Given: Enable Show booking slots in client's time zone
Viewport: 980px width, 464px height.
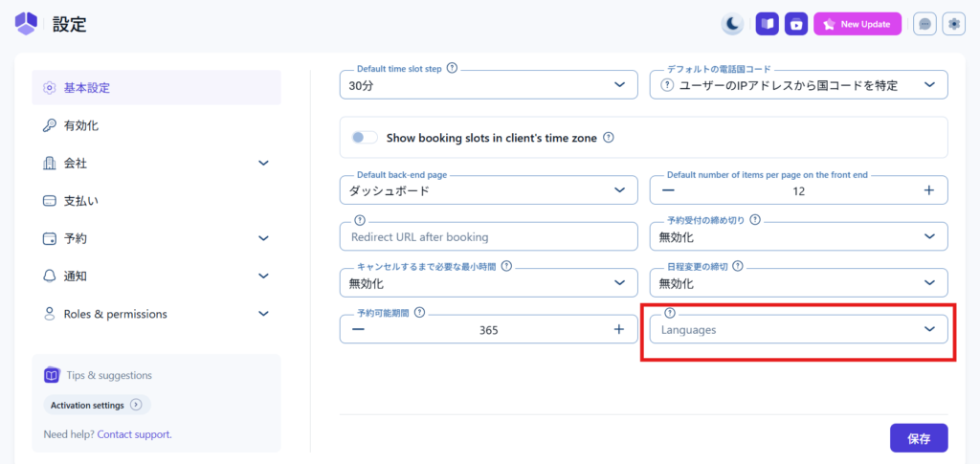Looking at the screenshot, I should click(365, 138).
